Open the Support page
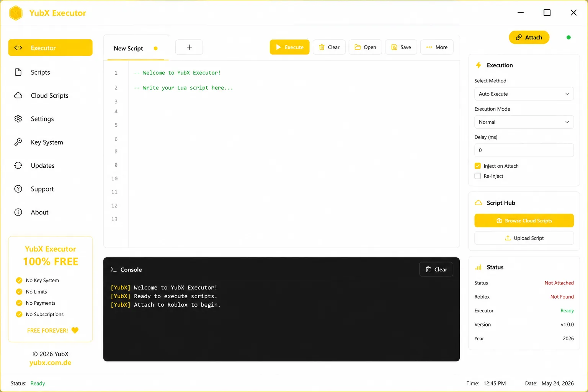The height and width of the screenshot is (392, 588). (x=50, y=189)
